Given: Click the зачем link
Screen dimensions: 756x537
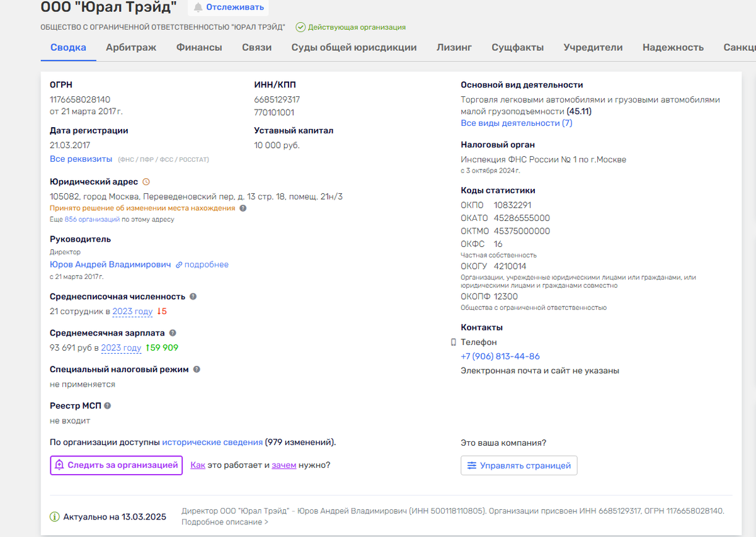Looking at the screenshot, I should pyautogui.click(x=284, y=465).
